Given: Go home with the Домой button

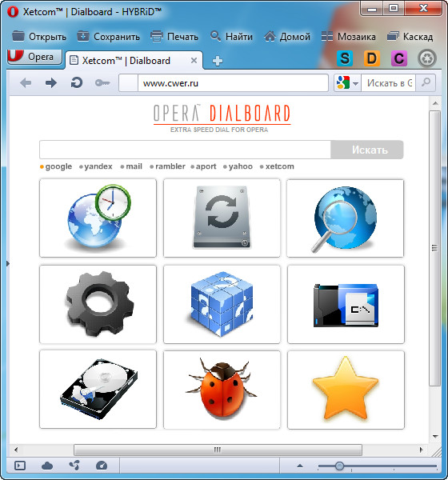Looking at the screenshot, I should point(287,37).
